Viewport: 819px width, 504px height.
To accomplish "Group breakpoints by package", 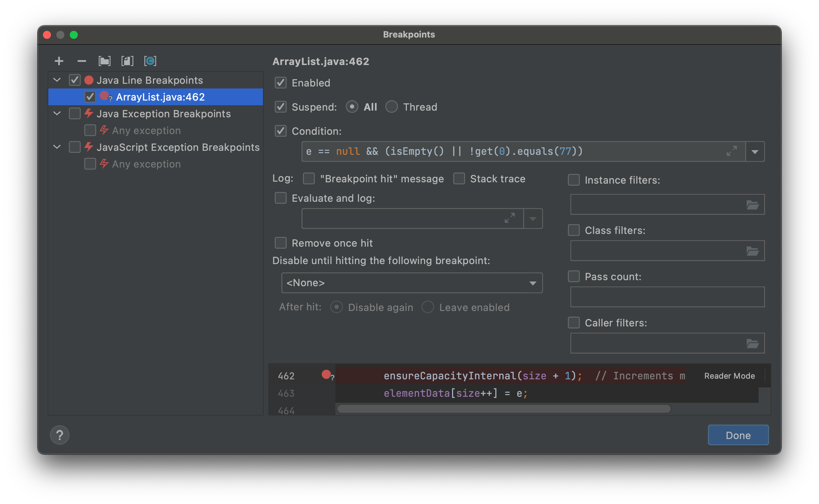I will 105,61.
